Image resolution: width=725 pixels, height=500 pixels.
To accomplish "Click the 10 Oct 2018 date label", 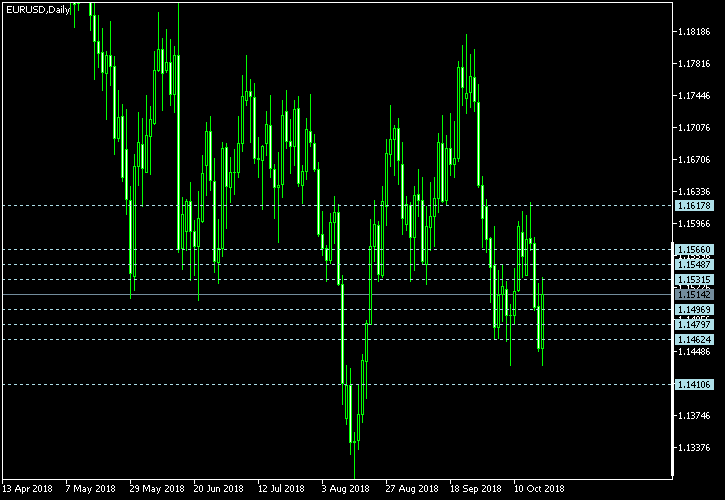I will [x=539, y=489].
